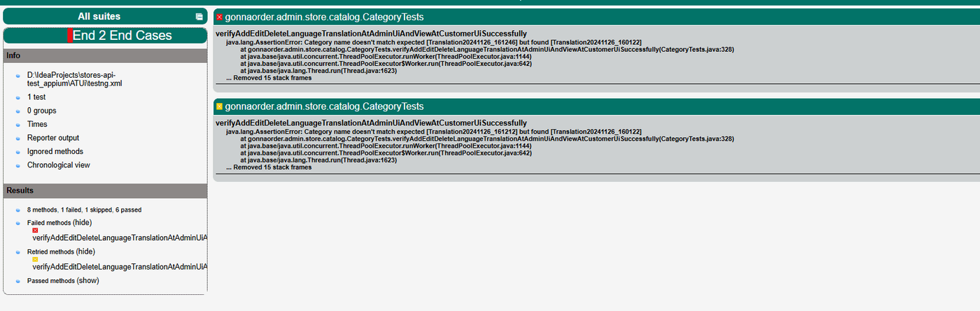This screenshot has height=311, width=980.
Task: Show the Times report
Action: coord(37,124)
